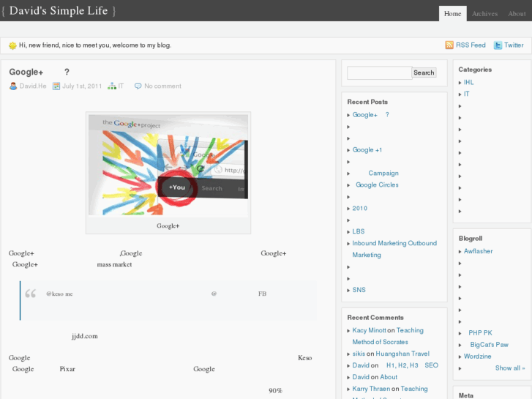Screen dimensions: 532x399
Task: Click the Twitter bird icon
Action: point(498,45)
